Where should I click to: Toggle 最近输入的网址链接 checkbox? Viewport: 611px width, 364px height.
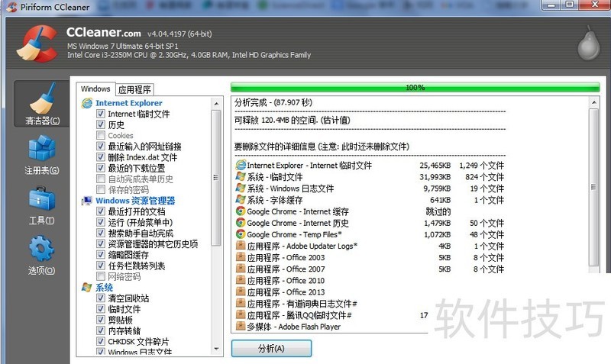click(101, 147)
